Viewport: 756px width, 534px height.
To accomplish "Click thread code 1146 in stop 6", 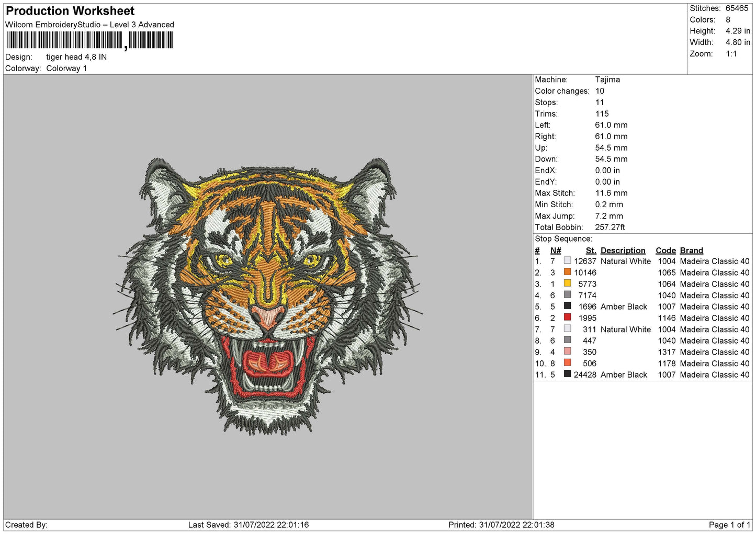I will click(x=667, y=318).
